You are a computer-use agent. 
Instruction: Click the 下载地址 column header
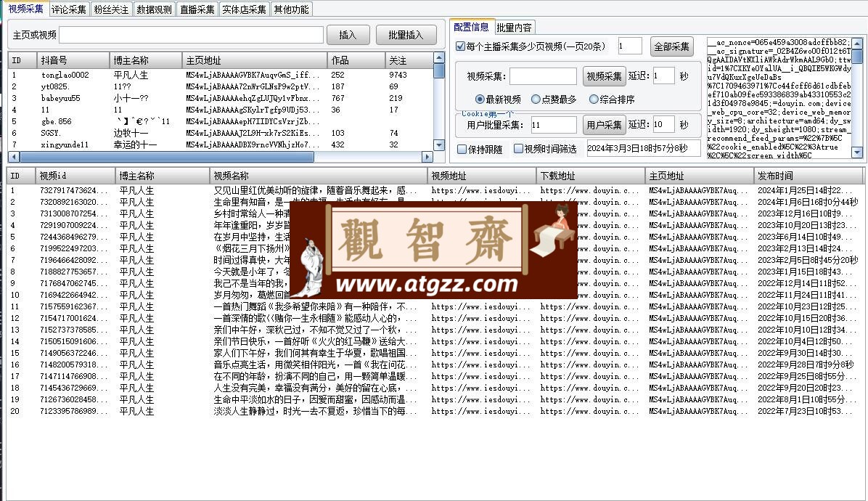pyautogui.click(x=591, y=176)
